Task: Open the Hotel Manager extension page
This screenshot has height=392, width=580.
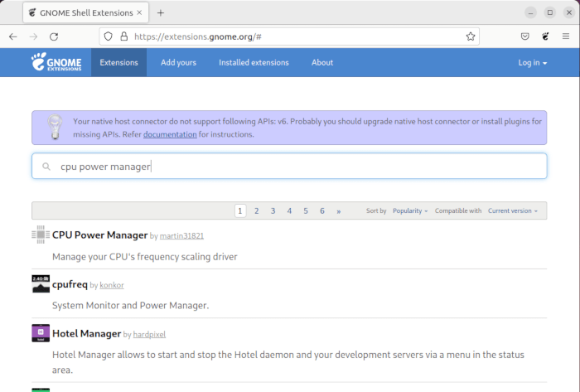Action: (x=86, y=333)
